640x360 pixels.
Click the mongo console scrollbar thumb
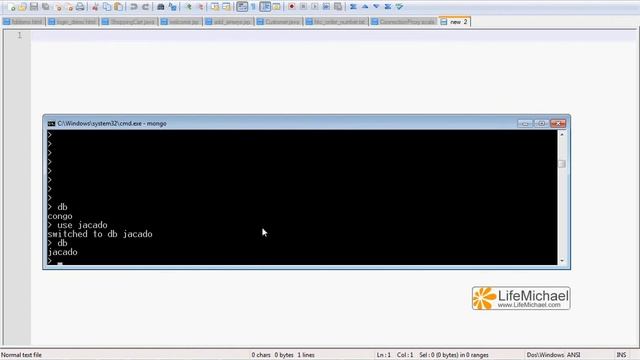(562, 164)
